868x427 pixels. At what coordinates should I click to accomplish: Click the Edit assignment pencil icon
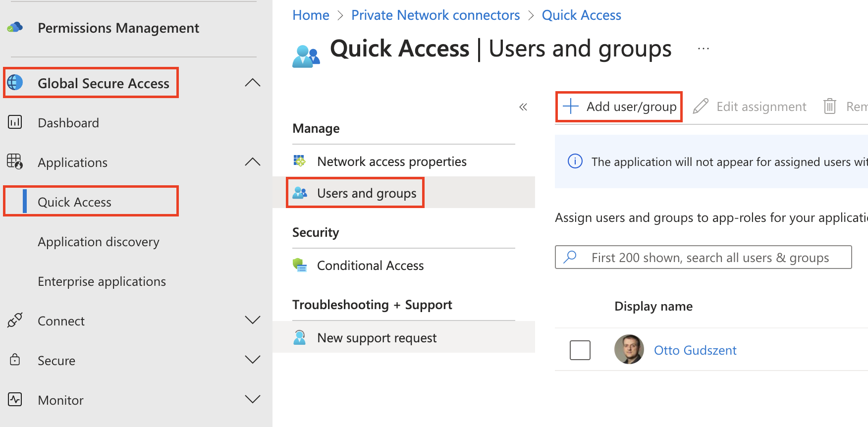pos(701,106)
